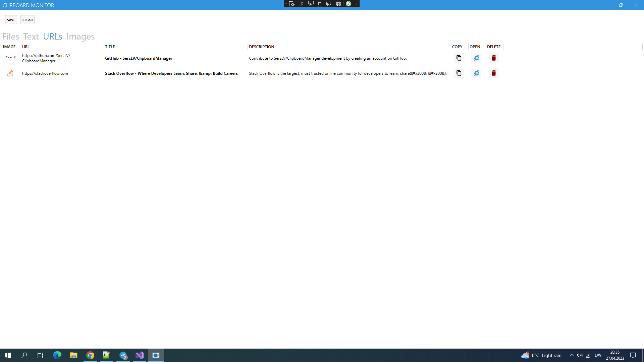Collapse the in-app debug toolbar with the chevron
644x362 pixels.
pos(356,4)
